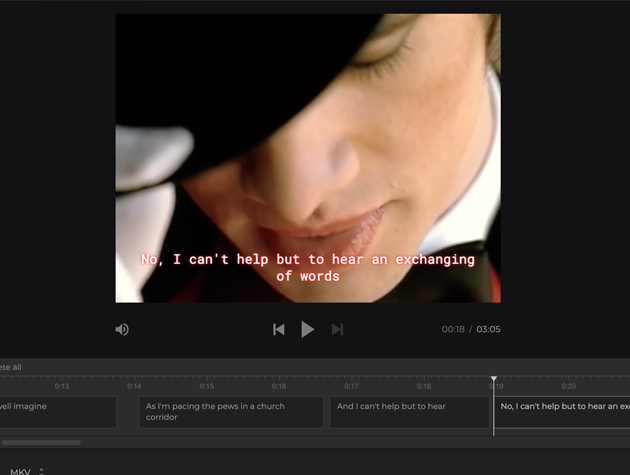Click the partially visible 'Delete all' button
630x475 pixels.
11,367
